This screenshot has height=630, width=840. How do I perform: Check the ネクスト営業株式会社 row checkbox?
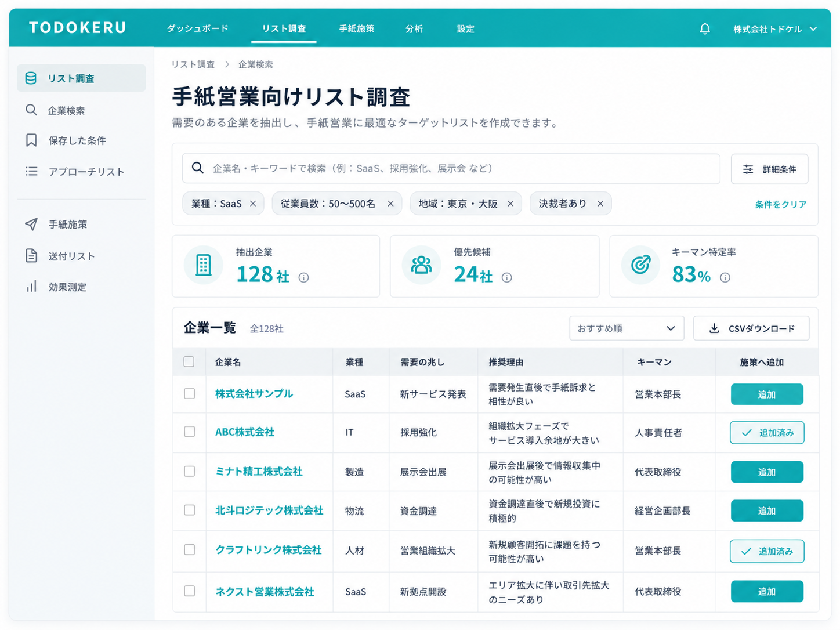point(189,591)
